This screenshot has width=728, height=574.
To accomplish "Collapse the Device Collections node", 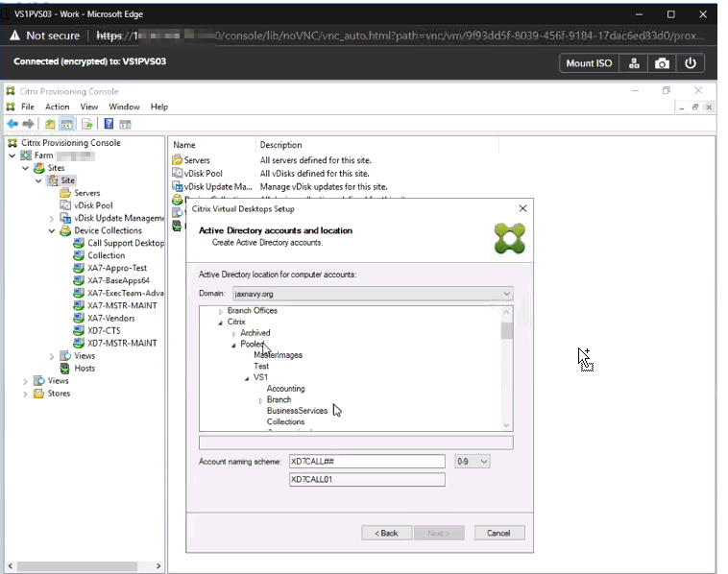I will coord(52,230).
